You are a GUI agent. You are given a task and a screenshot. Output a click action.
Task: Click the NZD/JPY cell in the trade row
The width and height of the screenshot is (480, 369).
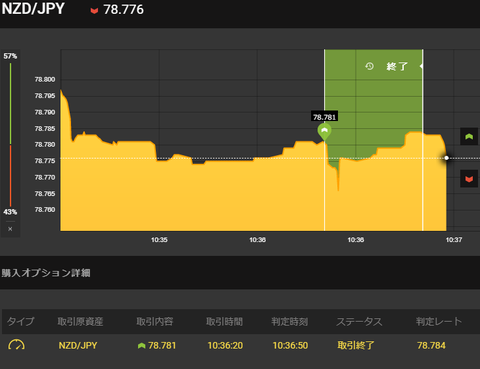[78, 345]
